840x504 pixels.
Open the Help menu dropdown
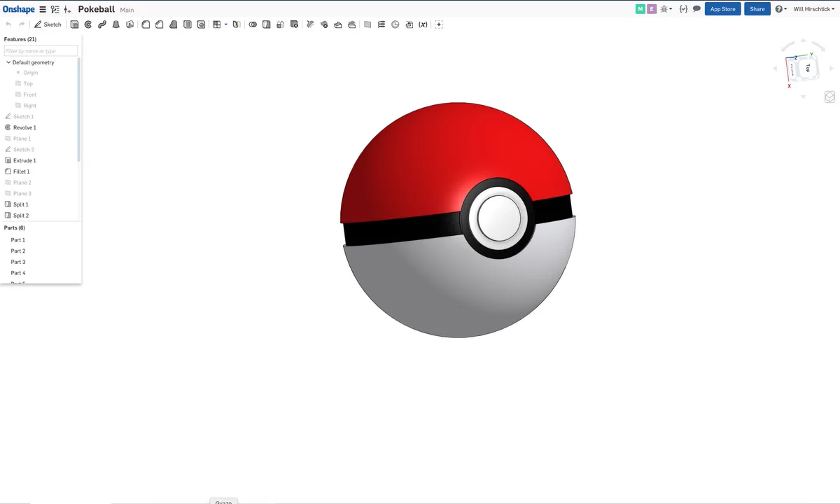(781, 9)
